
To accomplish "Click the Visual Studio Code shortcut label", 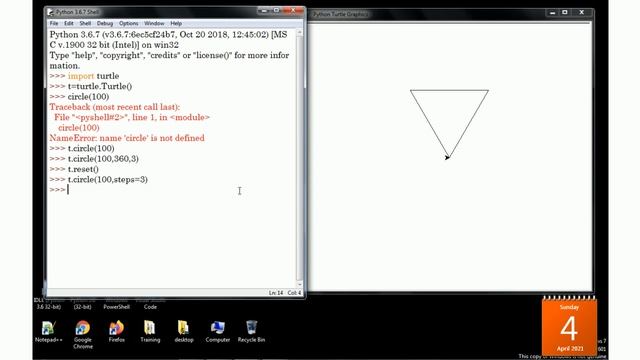I will coord(150,304).
